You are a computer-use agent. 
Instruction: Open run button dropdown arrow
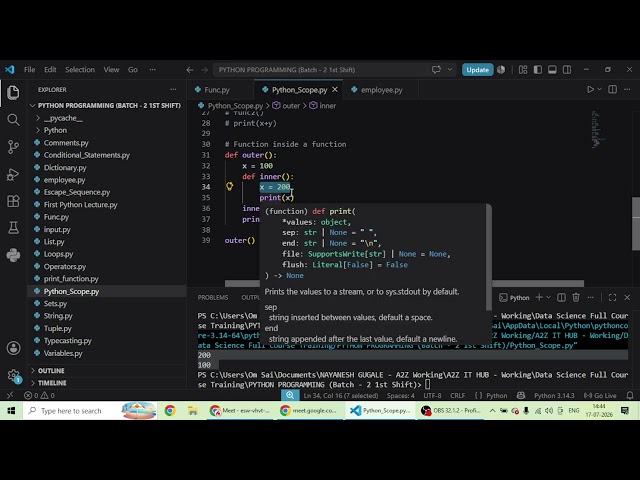(x=600, y=89)
